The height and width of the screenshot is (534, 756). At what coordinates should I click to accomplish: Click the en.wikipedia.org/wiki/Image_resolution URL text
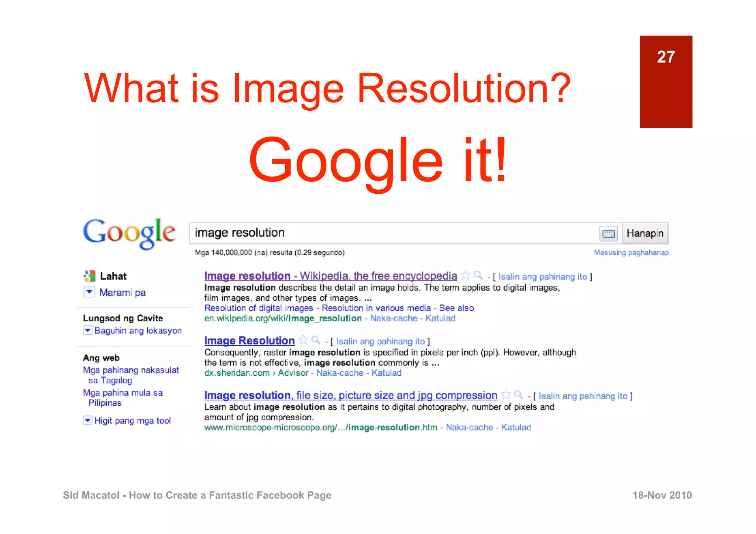[283, 318]
